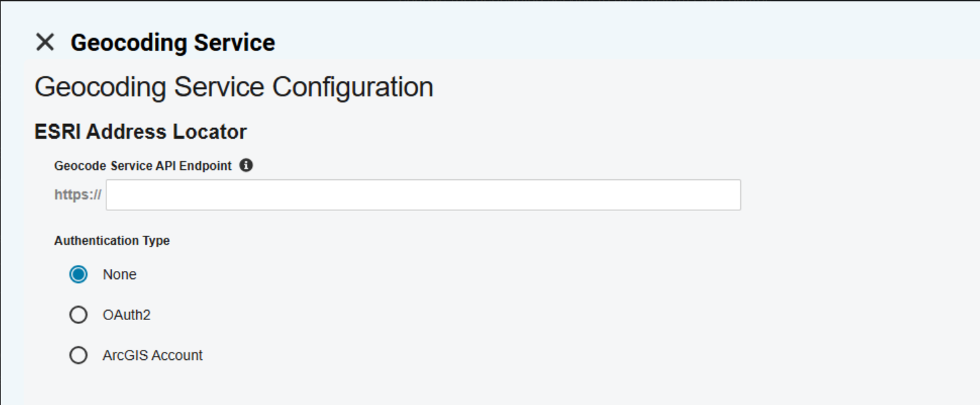Click the Authentication Type group label

[x=112, y=241]
